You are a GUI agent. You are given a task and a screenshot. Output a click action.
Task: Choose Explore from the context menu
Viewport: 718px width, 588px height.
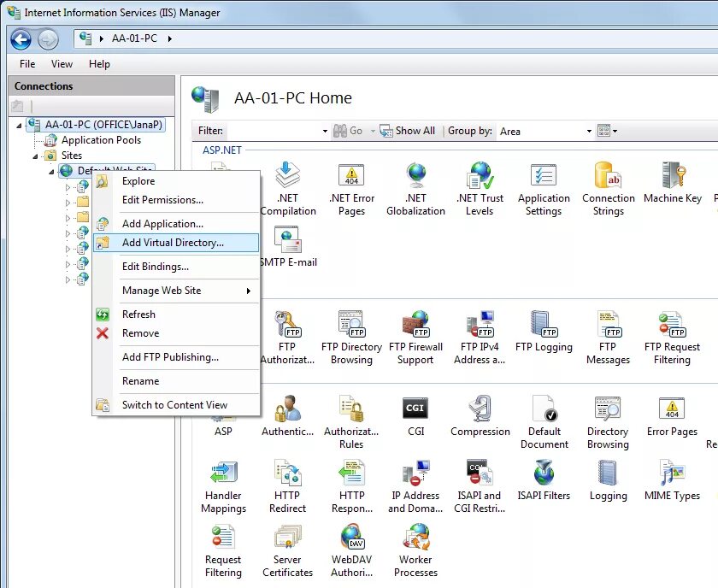[176, 181]
